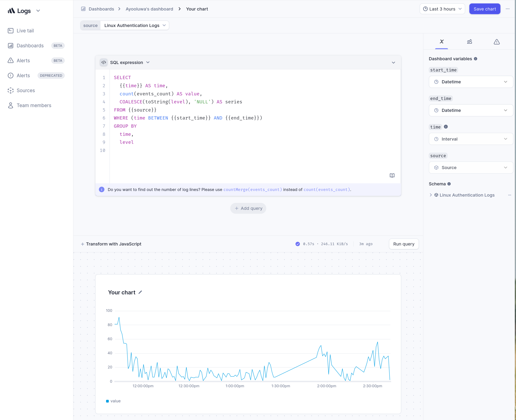The width and height of the screenshot is (516, 420).
Task: Click the warning/alert bell icon top right
Action: click(497, 42)
